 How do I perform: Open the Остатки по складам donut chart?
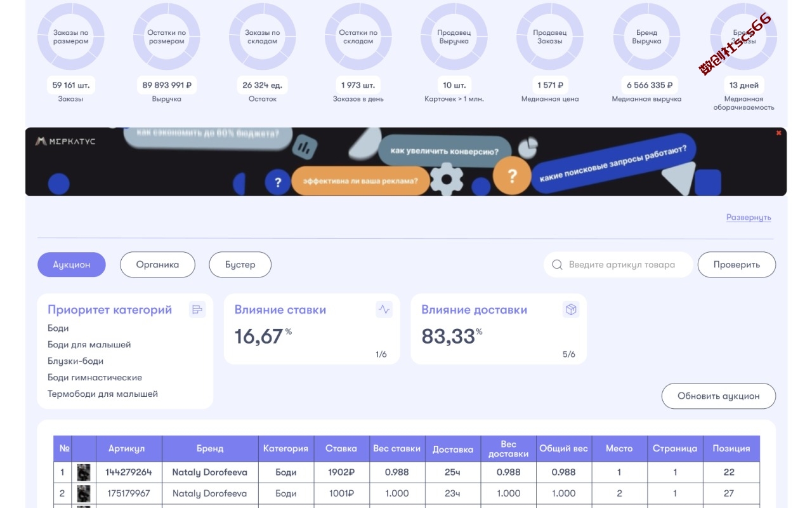coord(358,37)
